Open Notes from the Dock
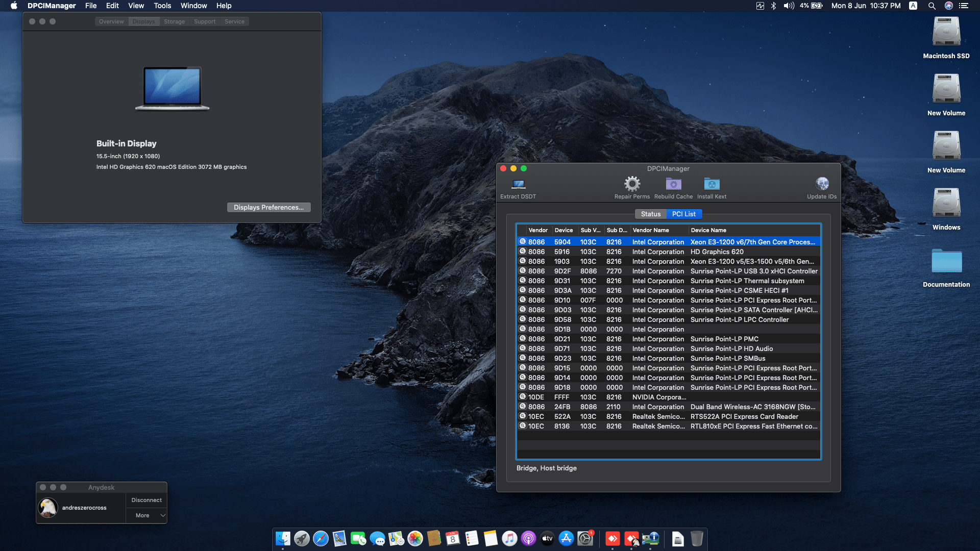The width and height of the screenshot is (980, 551). click(x=491, y=538)
